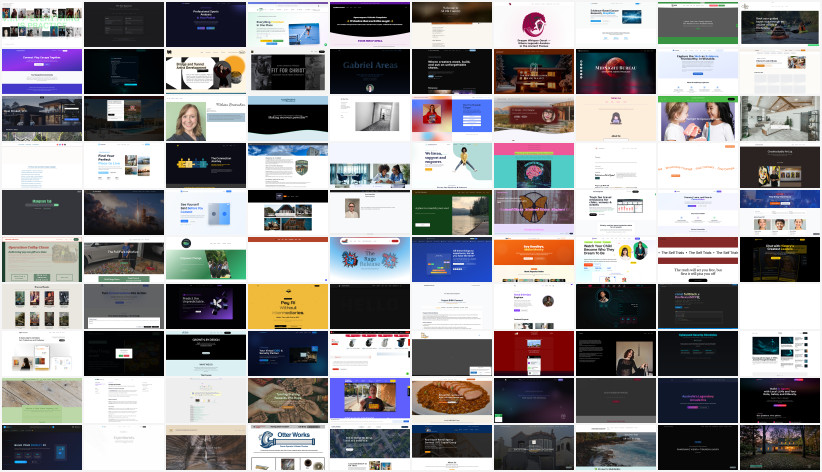822x472 pixels.
Task: Select the maroon round dragon logo thumbnail
Action: 534,25
